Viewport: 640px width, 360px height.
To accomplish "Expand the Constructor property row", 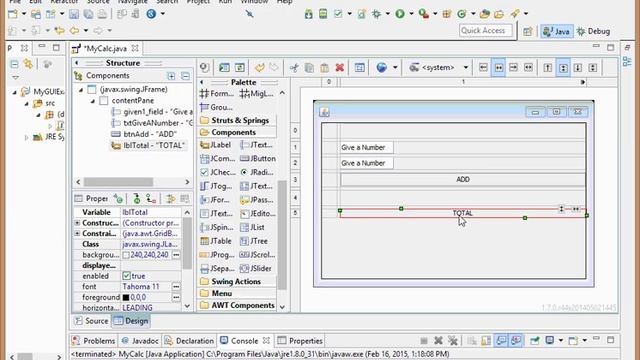I will point(77,223).
